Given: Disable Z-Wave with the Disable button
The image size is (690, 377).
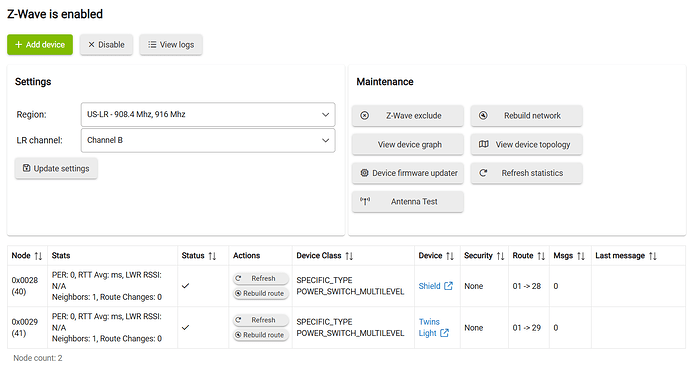Looking at the screenshot, I should 106,44.
